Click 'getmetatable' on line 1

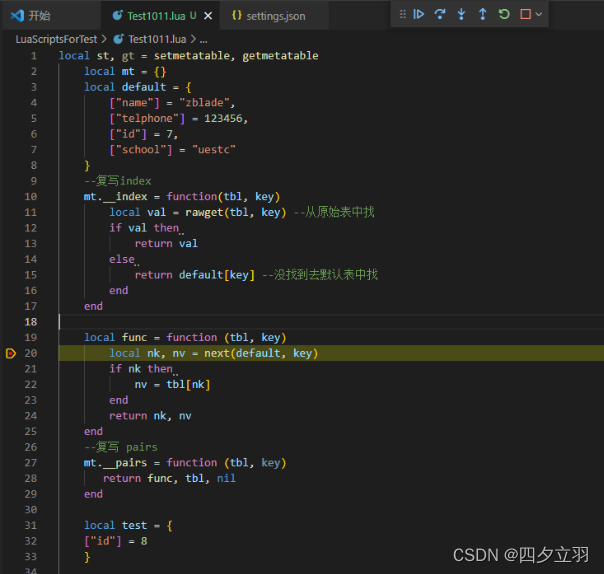pyautogui.click(x=280, y=56)
